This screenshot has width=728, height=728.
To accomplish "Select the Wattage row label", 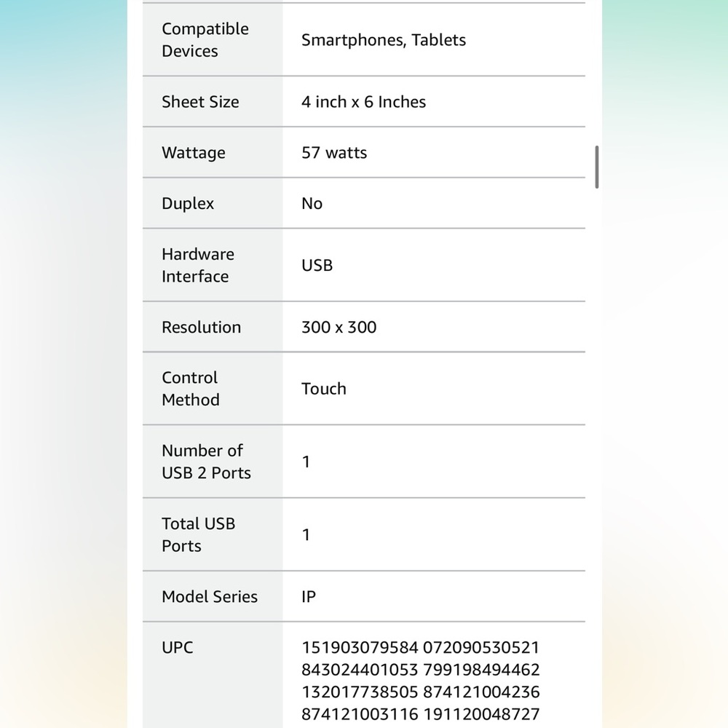I will click(194, 153).
